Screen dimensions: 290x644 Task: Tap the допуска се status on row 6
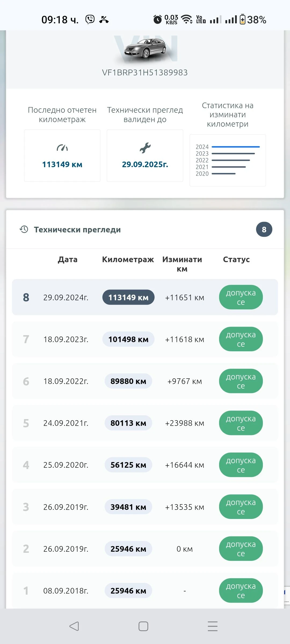241,381
